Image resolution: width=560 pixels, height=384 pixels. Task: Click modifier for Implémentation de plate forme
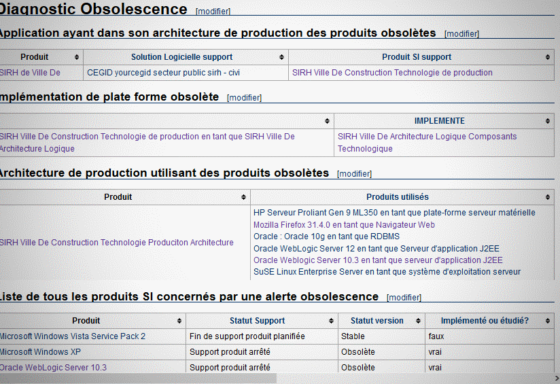coord(244,98)
